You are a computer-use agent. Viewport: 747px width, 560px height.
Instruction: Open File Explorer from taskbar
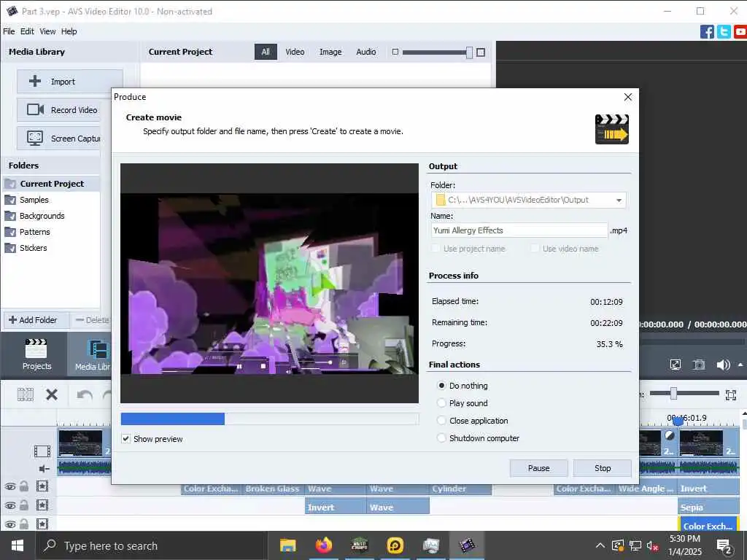click(287, 545)
